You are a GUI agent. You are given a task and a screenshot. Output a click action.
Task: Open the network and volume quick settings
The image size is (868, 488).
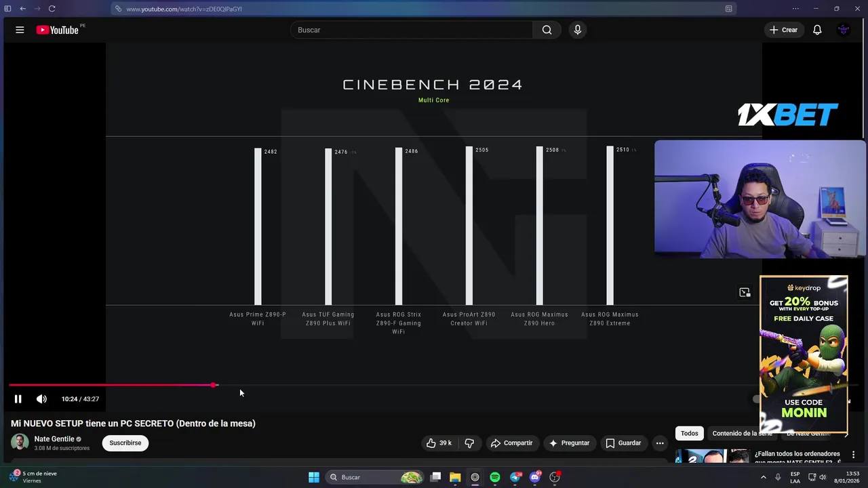coord(818,477)
